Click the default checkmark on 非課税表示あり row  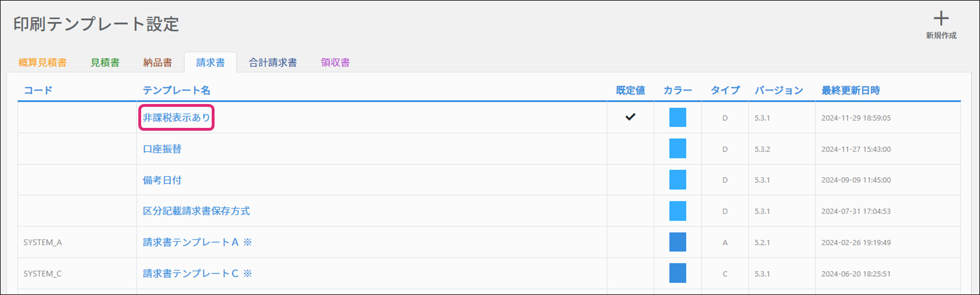pos(630,117)
